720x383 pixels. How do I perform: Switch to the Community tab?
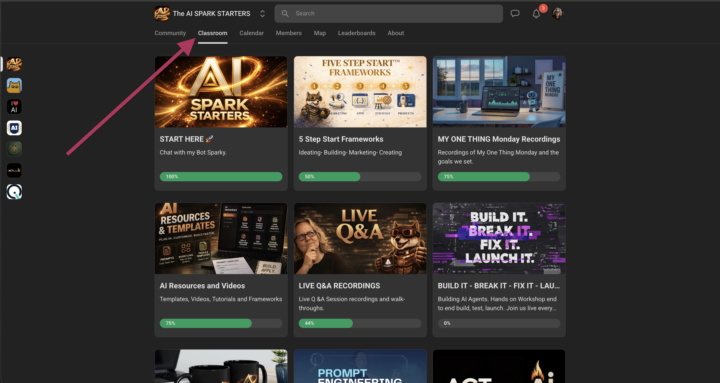(x=170, y=33)
